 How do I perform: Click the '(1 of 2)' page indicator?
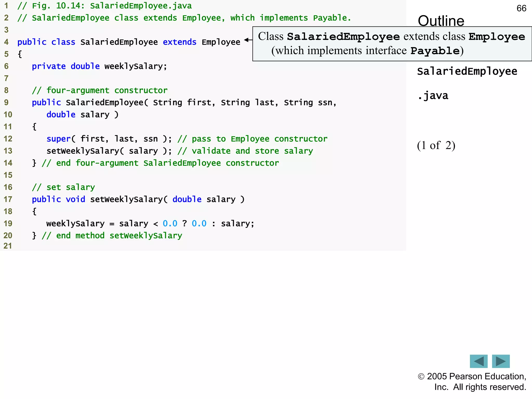(436, 145)
